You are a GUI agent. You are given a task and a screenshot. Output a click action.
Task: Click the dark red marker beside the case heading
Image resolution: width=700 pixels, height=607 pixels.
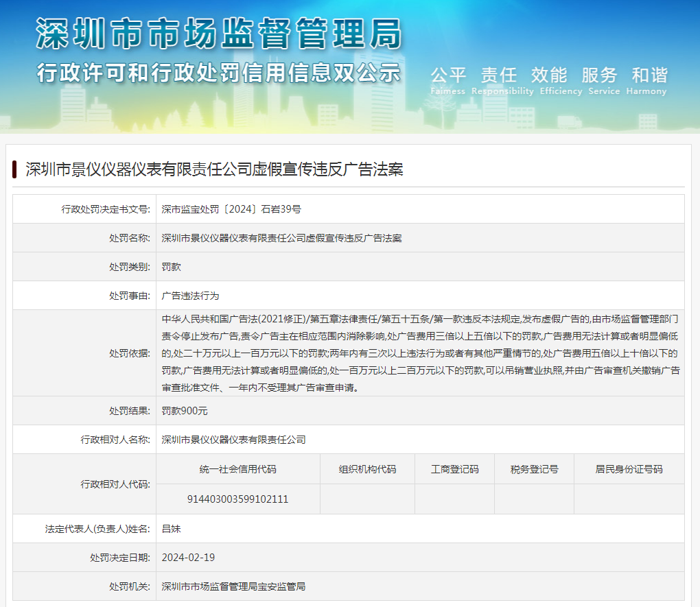point(14,169)
